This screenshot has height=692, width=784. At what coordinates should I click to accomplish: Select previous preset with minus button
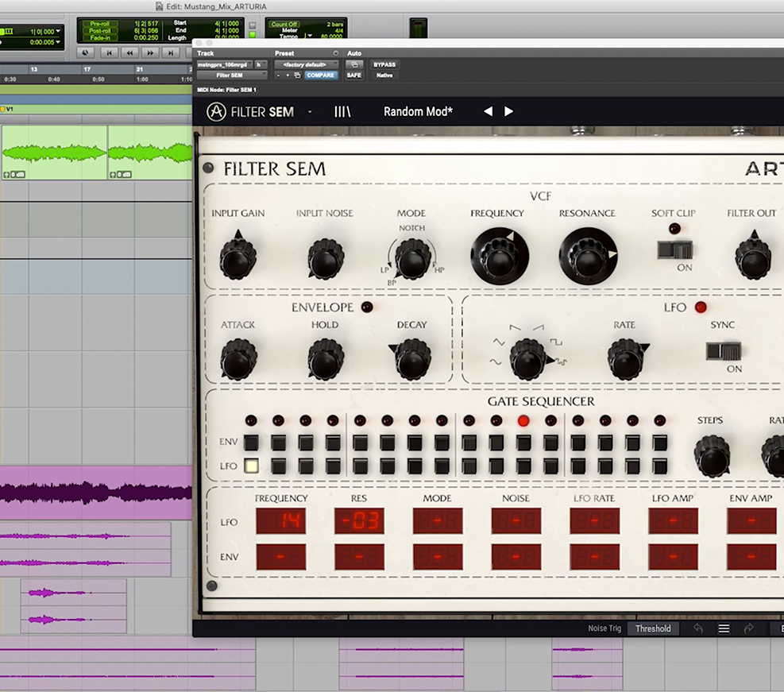click(x=279, y=75)
